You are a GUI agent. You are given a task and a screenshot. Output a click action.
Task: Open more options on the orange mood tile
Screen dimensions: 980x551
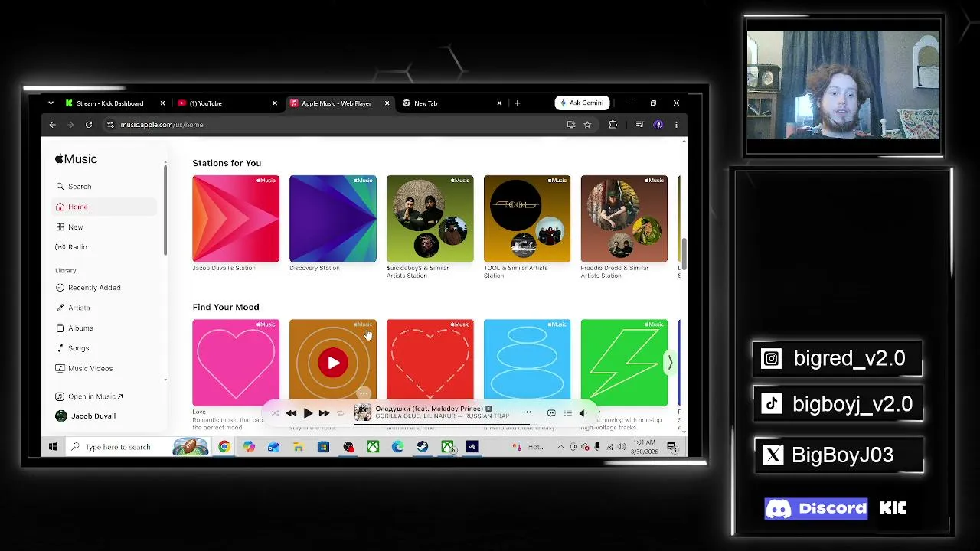364,394
